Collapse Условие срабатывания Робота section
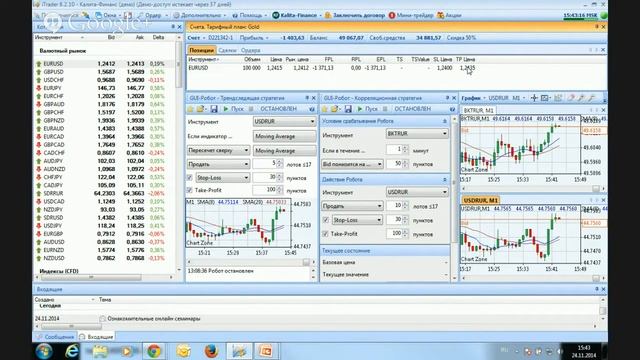Viewport: 640px width, 360px height. pyautogui.click(x=444, y=121)
